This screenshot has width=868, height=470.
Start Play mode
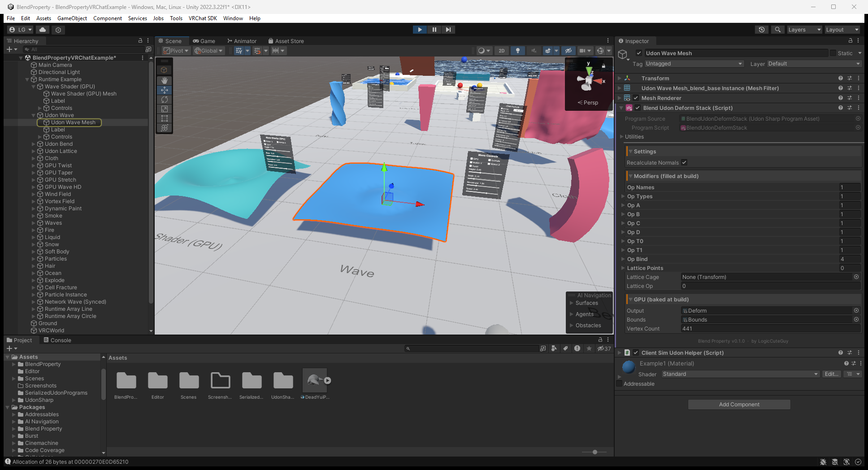pyautogui.click(x=420, y=30)
